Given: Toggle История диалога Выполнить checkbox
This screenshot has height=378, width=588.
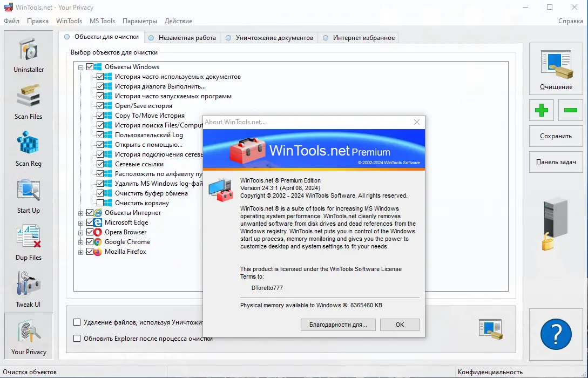Looking at the screenshot, I should click(x=100, y=86).
